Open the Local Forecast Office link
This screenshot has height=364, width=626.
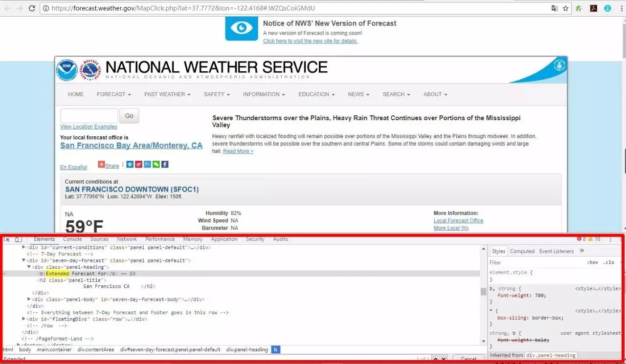(x=458, y=221)
